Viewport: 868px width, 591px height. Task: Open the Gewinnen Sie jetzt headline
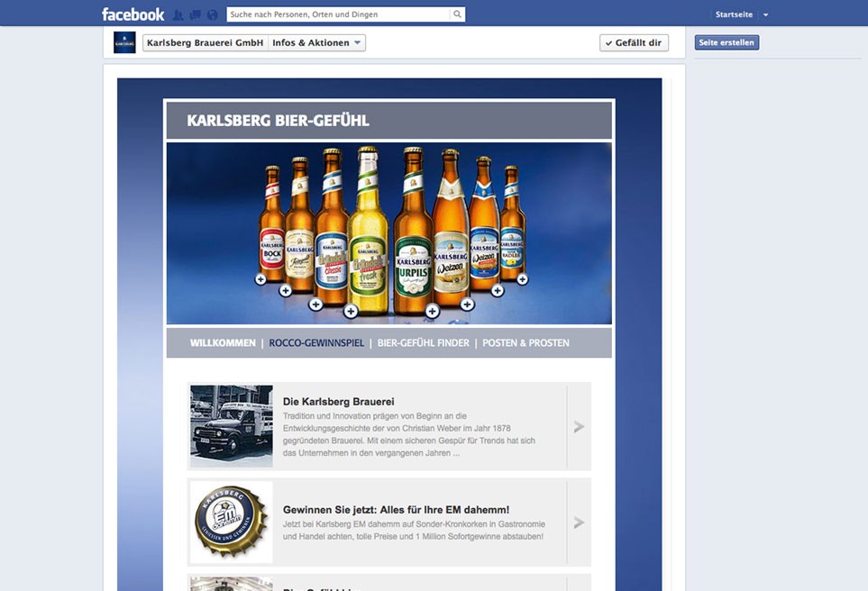(396, 510)
